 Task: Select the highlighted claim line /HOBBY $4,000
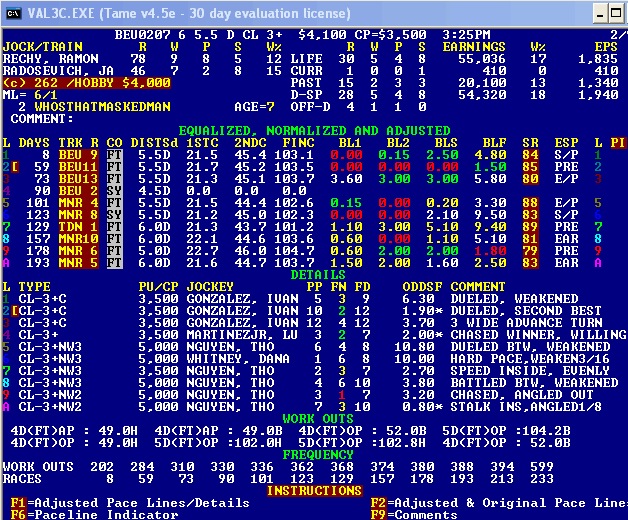[87, 83]
